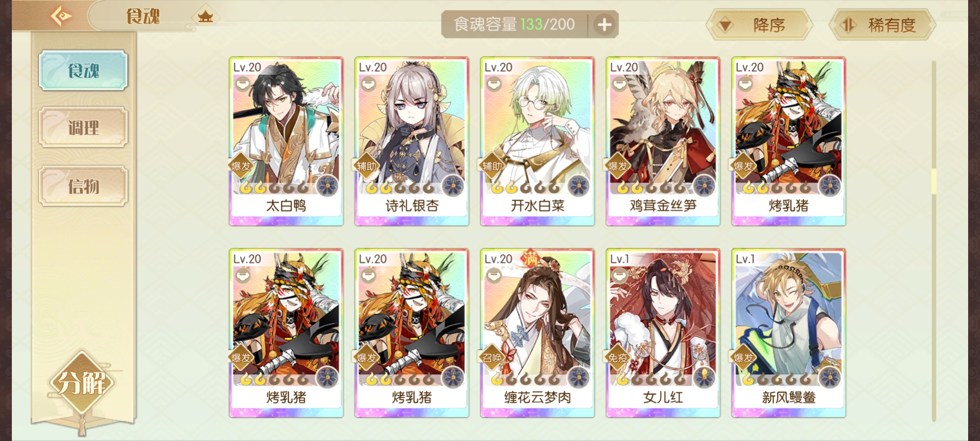The image size is (980, 441).
Task: Toggle the bowl marker on 鸡茸金丝笋 card
Action: [x=619, y=84]
